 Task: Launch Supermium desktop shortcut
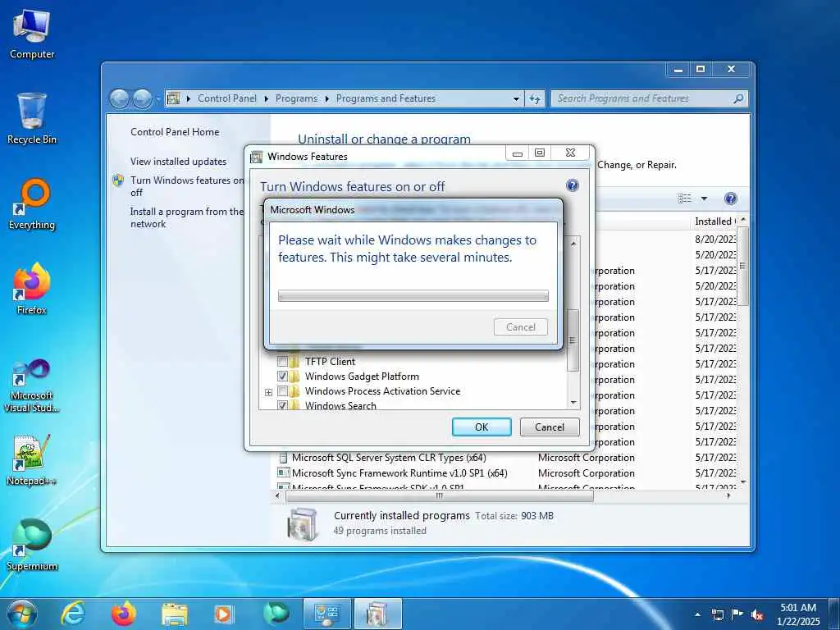[32, 545]
